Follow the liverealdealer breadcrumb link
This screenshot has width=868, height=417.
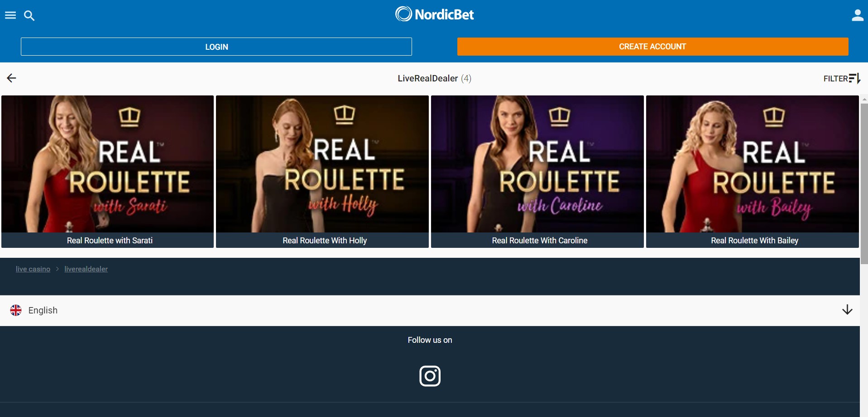[x=86, y=269]
